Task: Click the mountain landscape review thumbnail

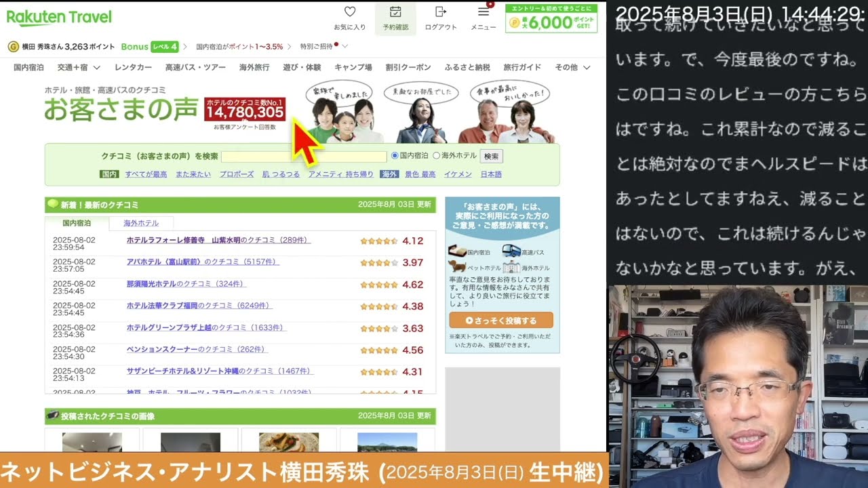Action: [x=387, y=442]
